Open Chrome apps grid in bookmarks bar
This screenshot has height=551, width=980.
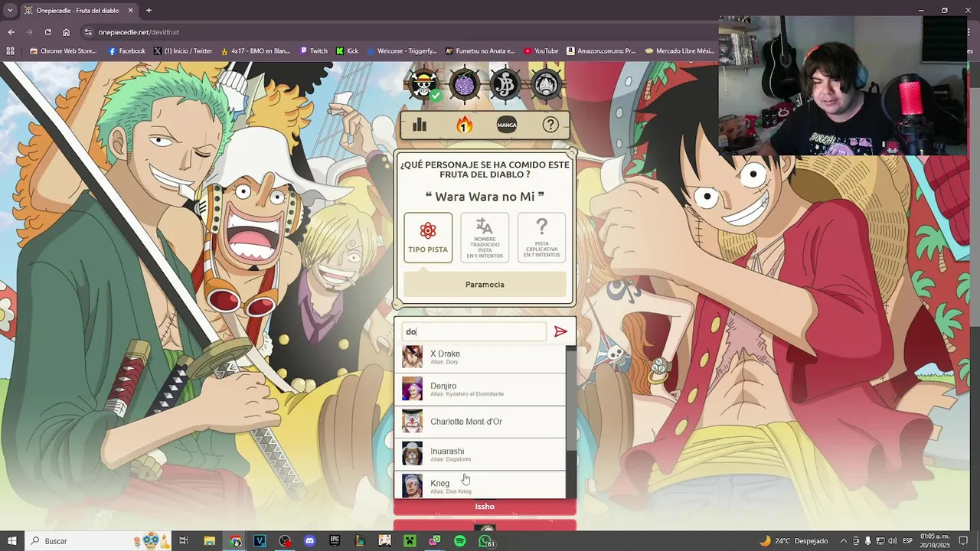click(10, 51)
